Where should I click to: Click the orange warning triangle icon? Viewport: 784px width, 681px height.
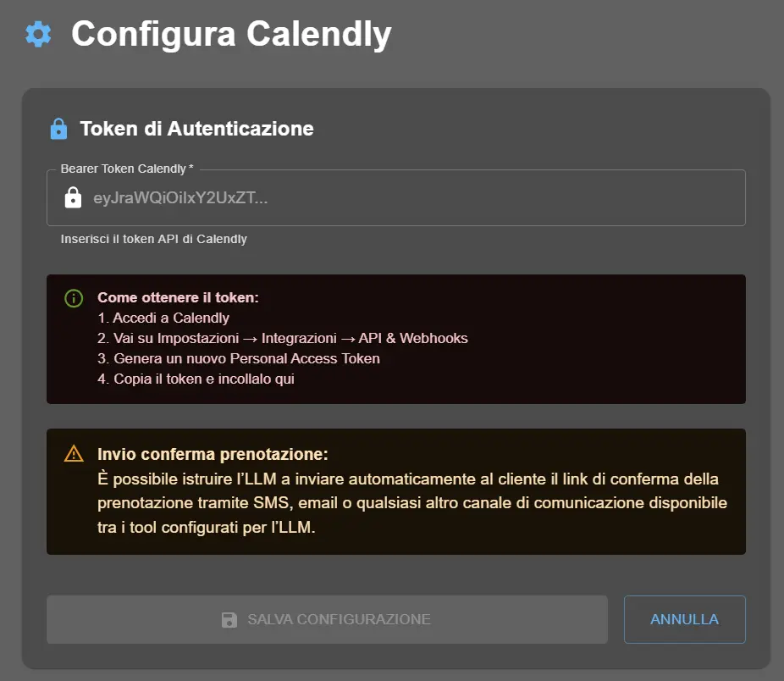(x=73, y=453)
